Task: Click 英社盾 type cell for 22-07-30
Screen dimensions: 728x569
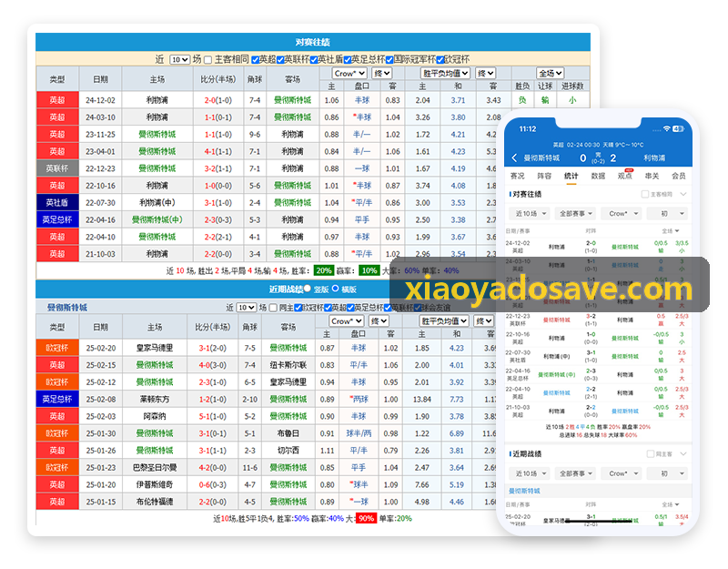Action: [x=57, y=202]
